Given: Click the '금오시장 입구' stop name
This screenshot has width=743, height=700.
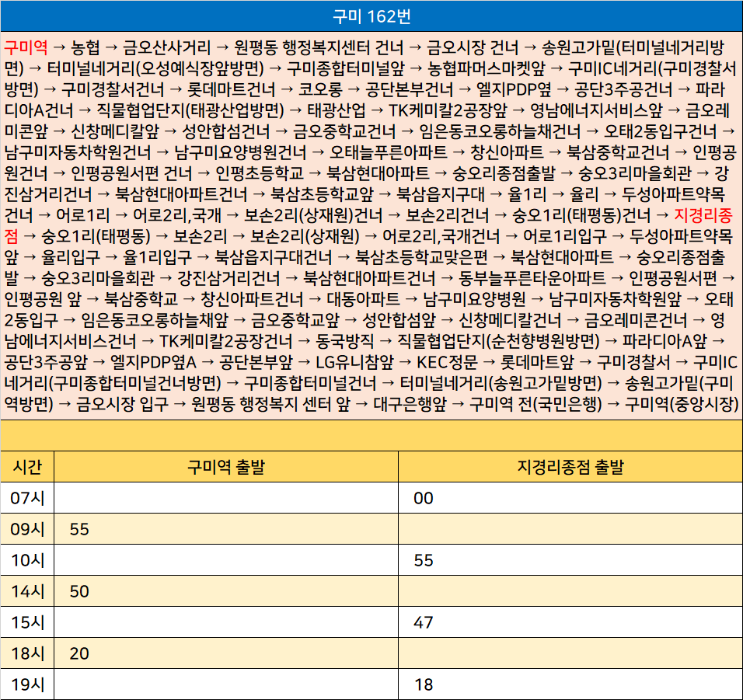Looking at the screenshot, I should pyautogui.click(x=122, y=403).
